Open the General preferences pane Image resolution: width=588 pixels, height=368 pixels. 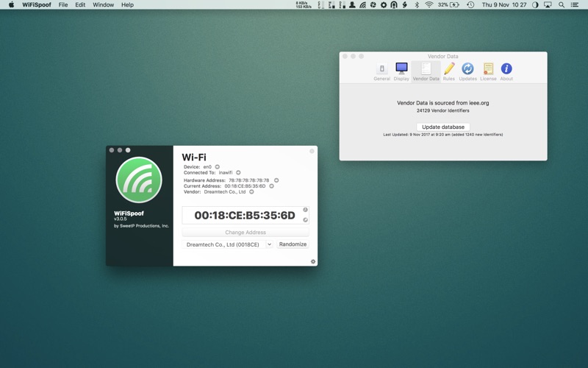pyautogui.click(x=381, y=71)
